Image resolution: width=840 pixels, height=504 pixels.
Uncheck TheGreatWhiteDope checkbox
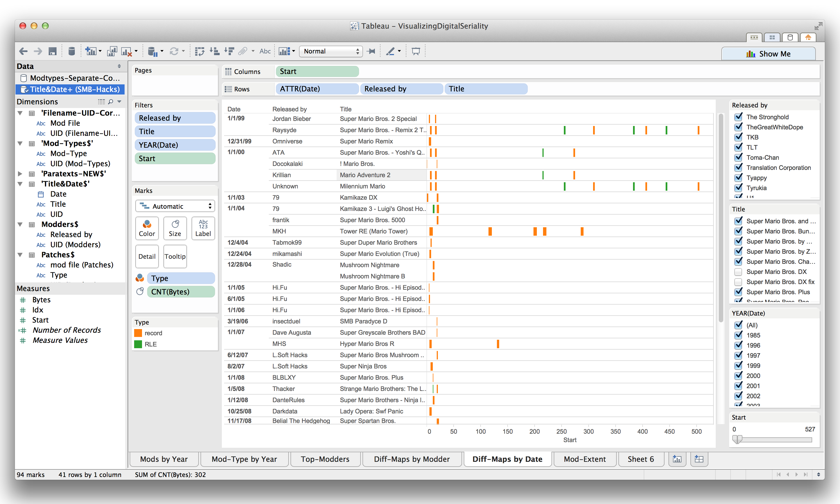pos(738,127)
